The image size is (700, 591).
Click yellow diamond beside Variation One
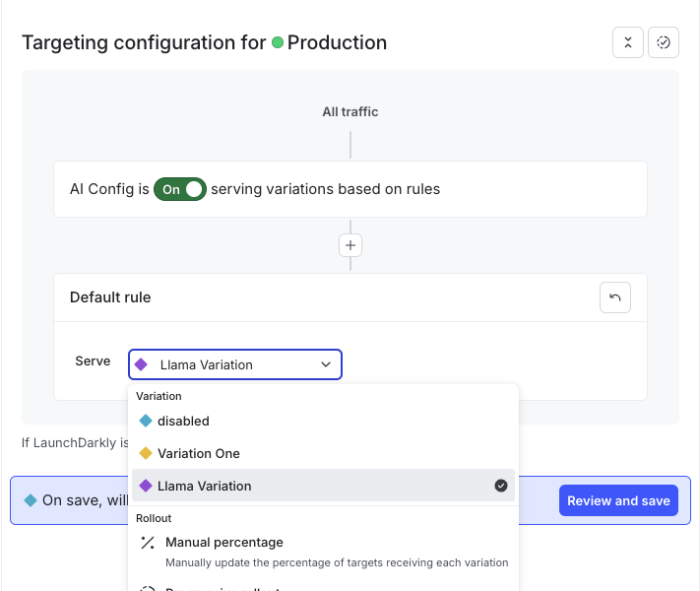146,453
